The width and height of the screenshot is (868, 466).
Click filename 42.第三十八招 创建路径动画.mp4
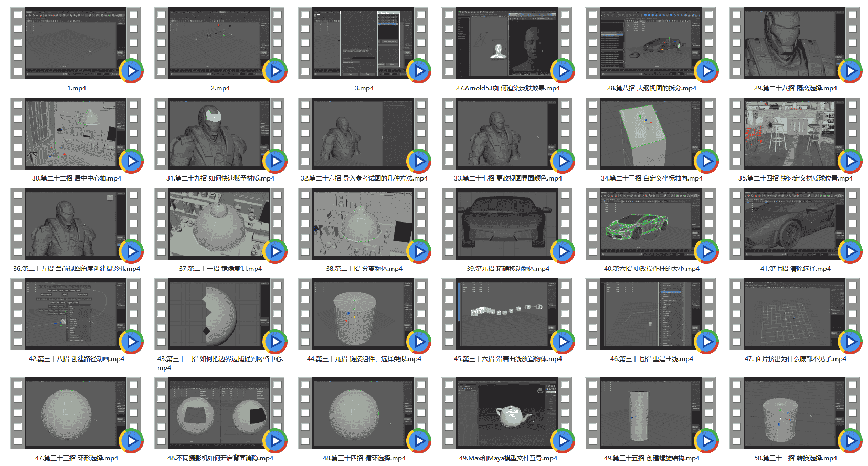[x=77, y=359]
